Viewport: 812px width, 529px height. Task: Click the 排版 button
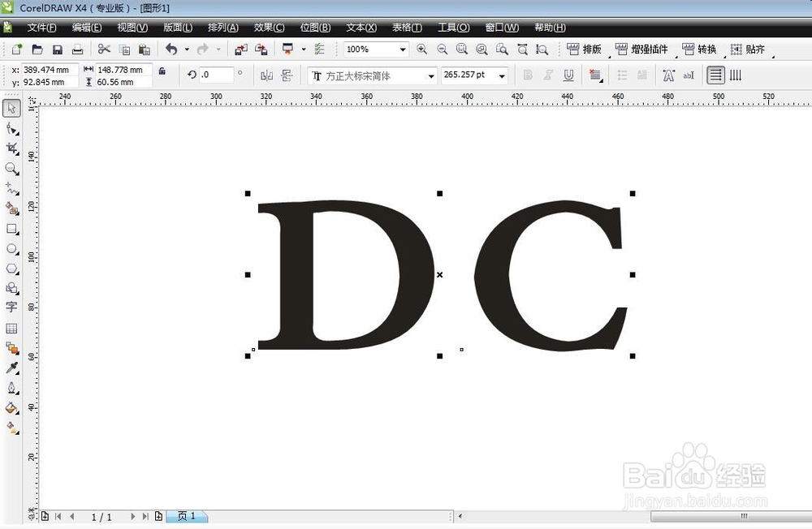click(x=584, y=49)
